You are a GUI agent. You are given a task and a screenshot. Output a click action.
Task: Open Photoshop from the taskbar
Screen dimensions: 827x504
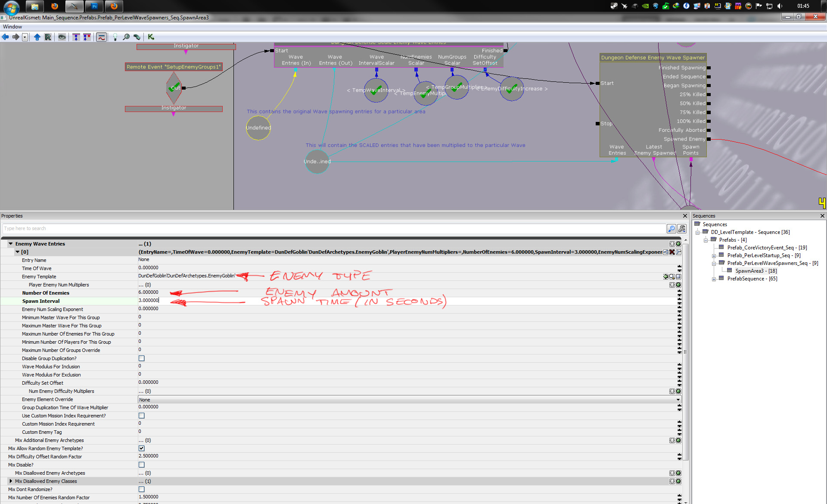pyautogui.click(x=94, y=6)
